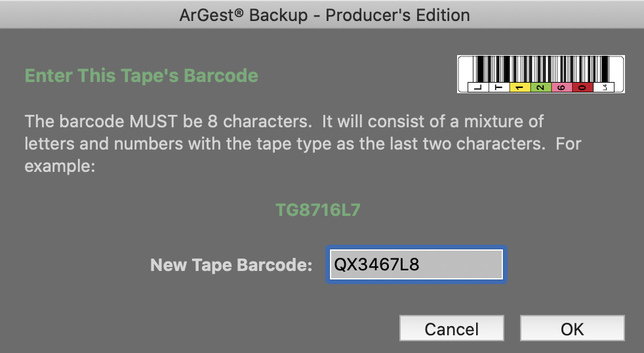Click the white "L" cell on barcode label
The width and height of the screenshot is (644, 353).
(479, 87)
